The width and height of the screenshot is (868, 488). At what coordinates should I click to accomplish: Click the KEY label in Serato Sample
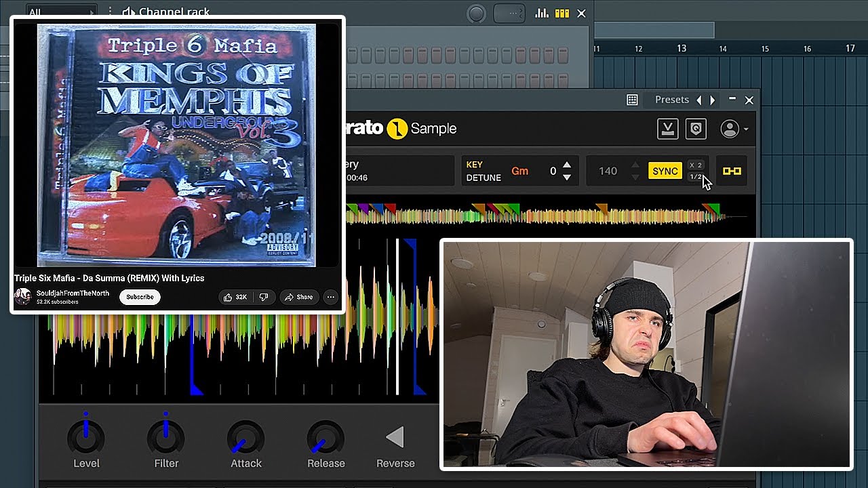(x=475, y=165)
